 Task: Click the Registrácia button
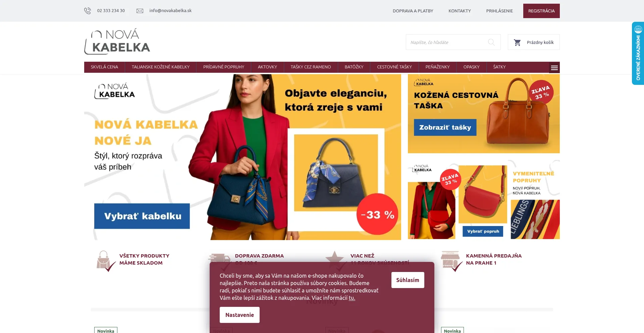point(541,11)
